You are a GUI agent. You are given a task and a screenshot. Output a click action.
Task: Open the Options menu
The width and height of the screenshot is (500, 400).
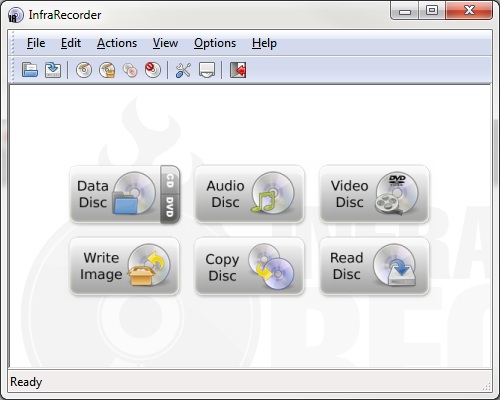click(215, 43)
